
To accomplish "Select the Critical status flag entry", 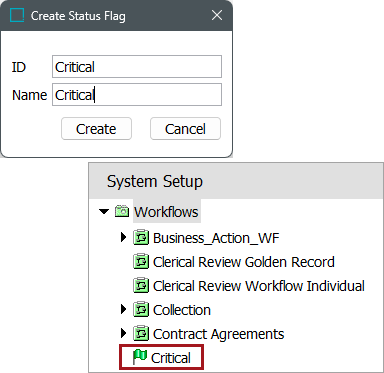I will point(171,358).
